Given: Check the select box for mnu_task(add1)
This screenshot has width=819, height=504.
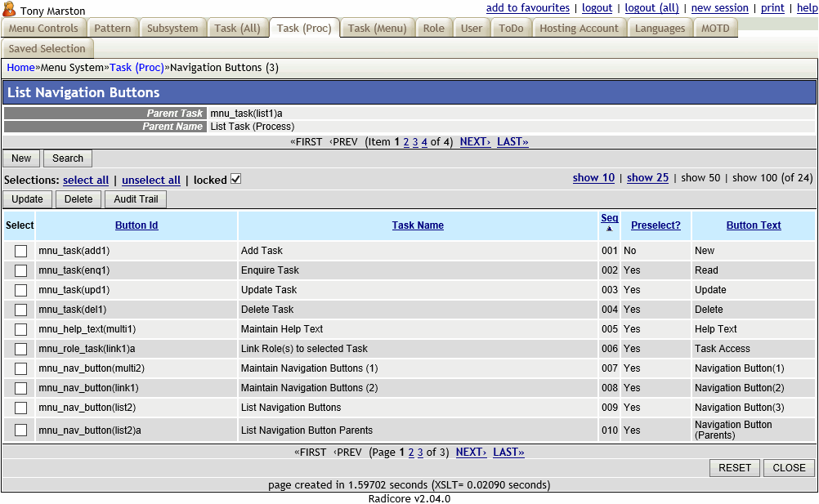Looking at the screenshot, I should [x=20, y=251].
